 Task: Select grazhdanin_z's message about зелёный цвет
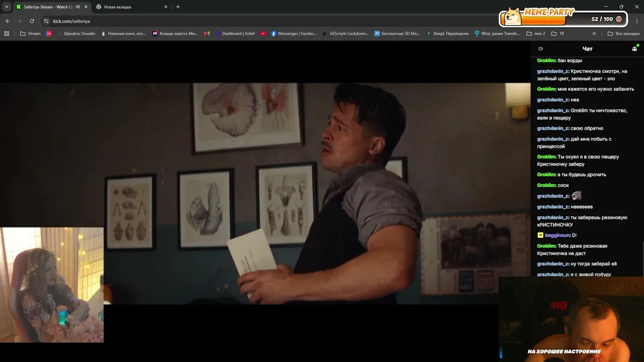(583, 75)
